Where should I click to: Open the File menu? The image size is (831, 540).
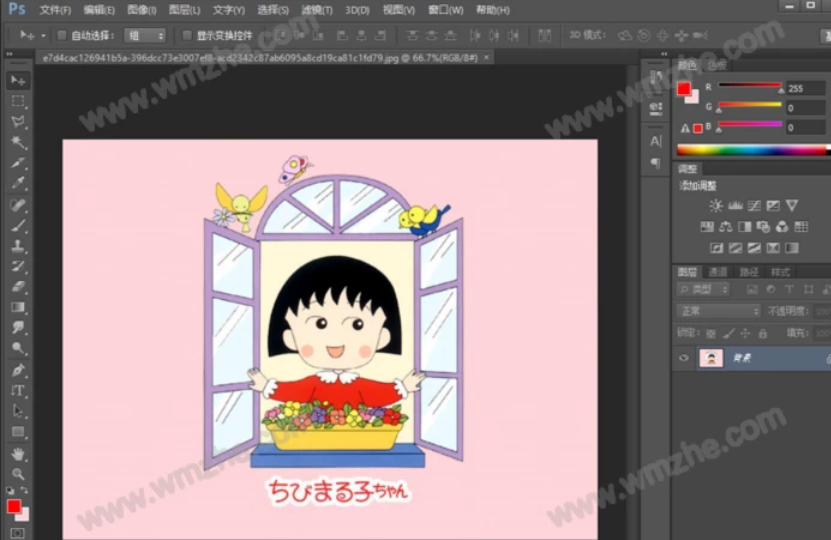tap(55, 10)
